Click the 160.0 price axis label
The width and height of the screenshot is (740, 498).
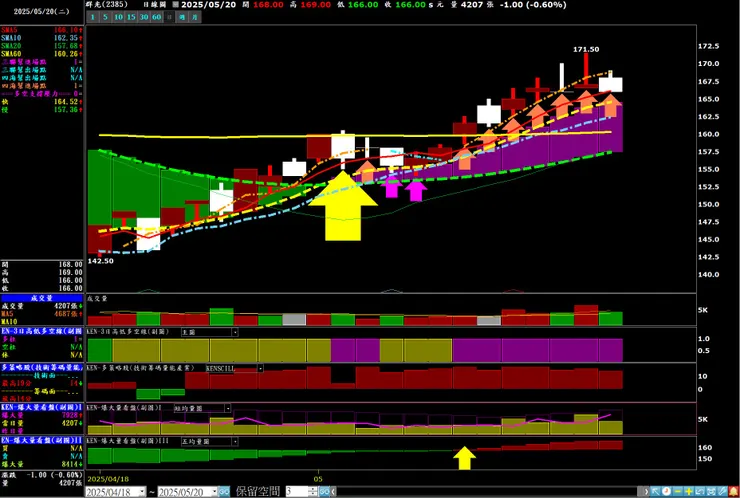coord(708,134)
